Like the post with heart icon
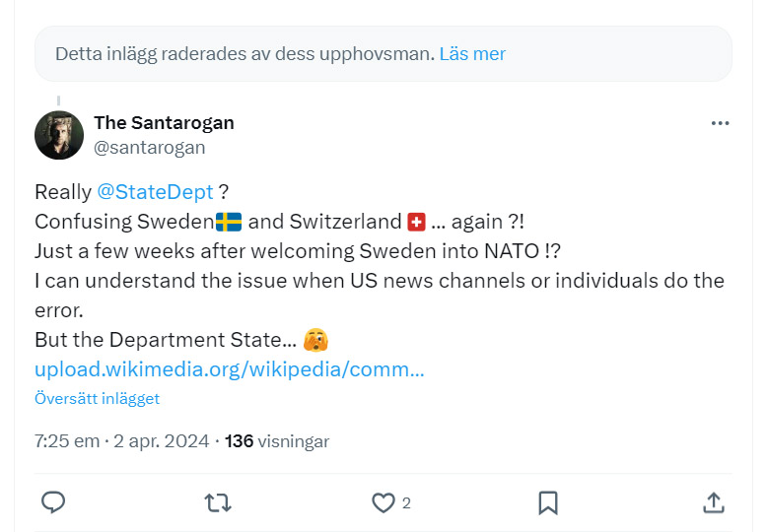This screenshot has width=767, height=532. pyautogui.click(x=383, y=502)
